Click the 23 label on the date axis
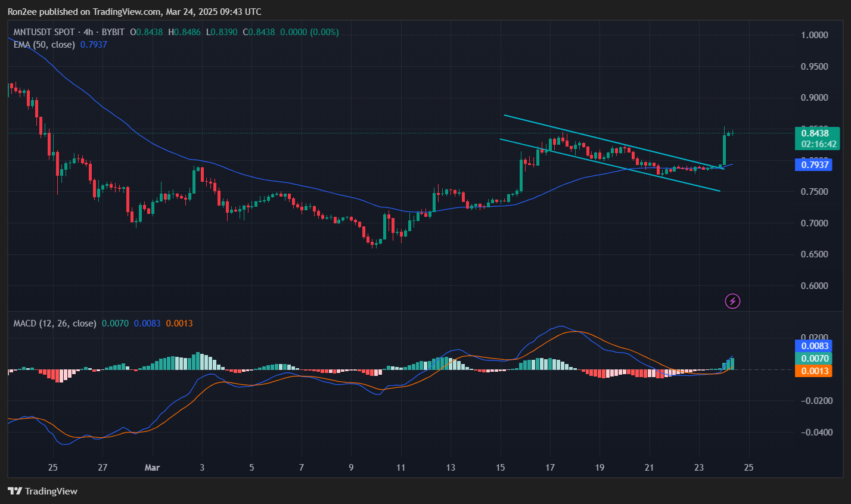Screen dimensions: 851x504 point(699,468)
